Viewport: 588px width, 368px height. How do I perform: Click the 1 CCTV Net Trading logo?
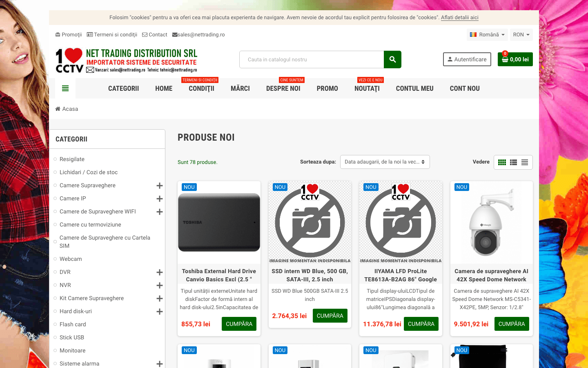click(127, 61)
